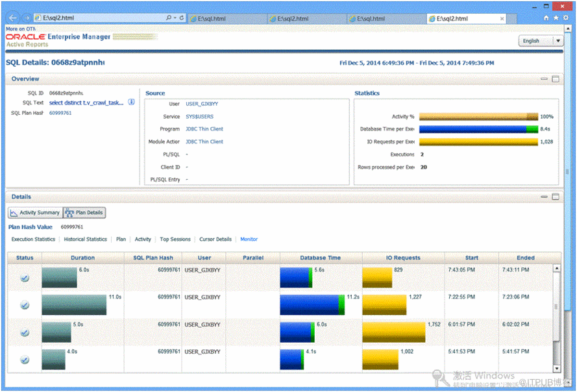Screen dimensions: 577x392
Task: Click IO Requests per Exec 1,028 bar
Action: point(478,141)
